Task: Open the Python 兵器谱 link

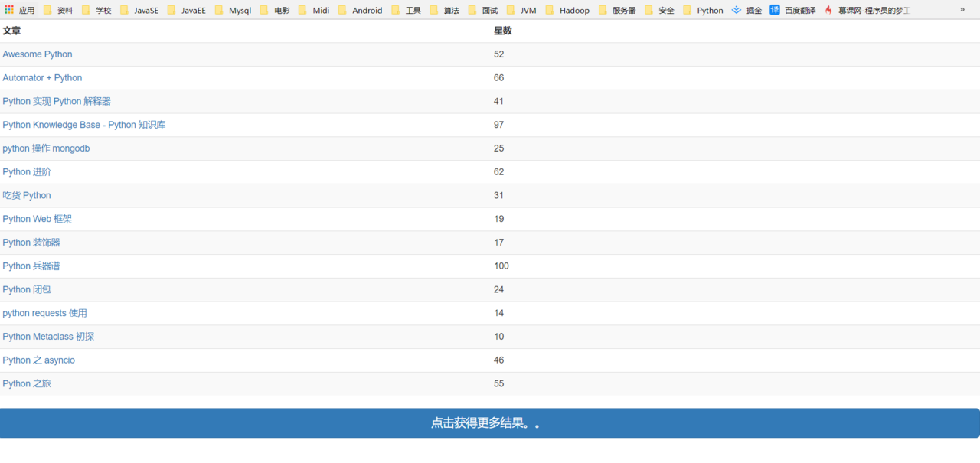Action: [x=31, y=266]
